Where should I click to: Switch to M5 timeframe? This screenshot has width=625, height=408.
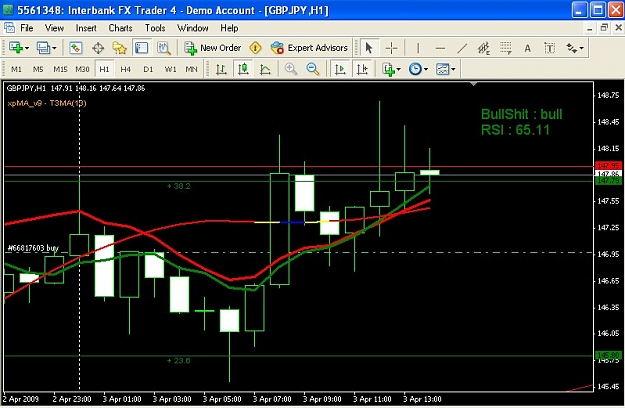pyautogui.click(x=38, y=69)
